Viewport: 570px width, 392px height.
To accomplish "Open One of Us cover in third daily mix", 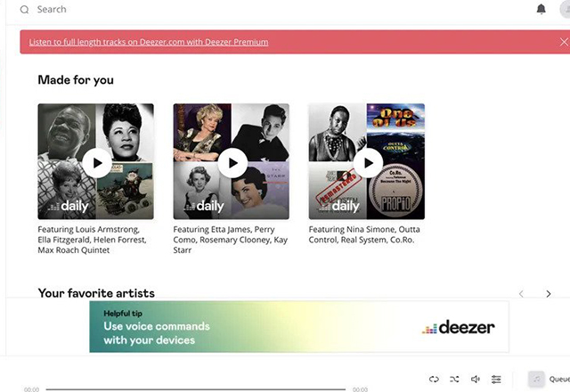I will coord(395,133).
